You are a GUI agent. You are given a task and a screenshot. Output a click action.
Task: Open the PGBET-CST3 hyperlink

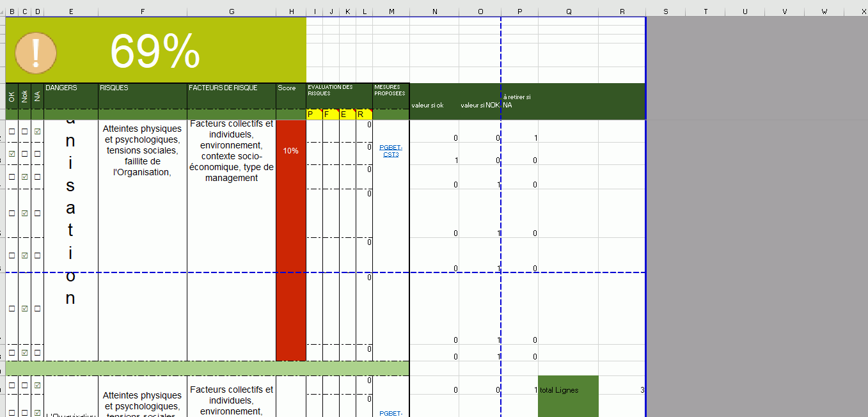point(390,151)
